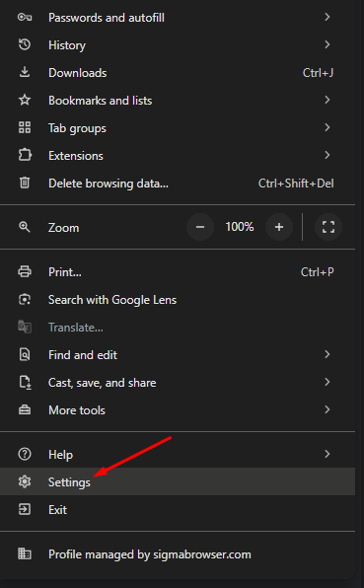The height and width of the screenshot is (588, 364).
Task: Open the Settings menu entry
Action: [x=178, y=481]
